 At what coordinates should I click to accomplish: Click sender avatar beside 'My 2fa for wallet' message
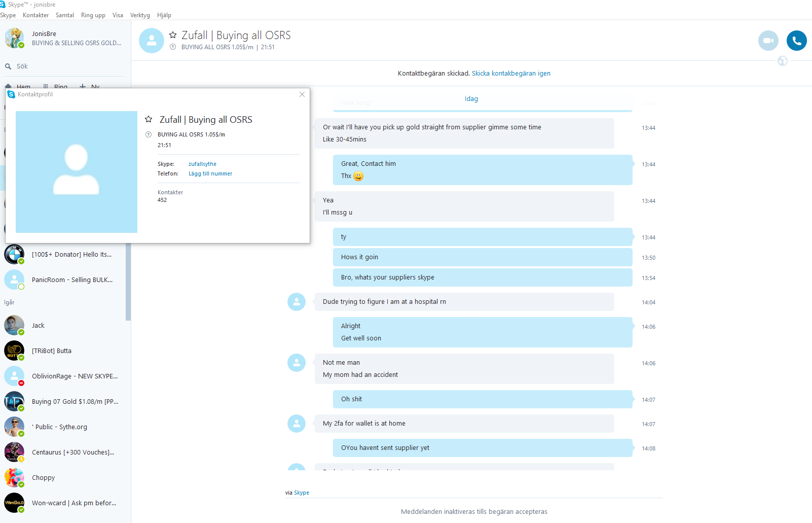click(297, 424)
